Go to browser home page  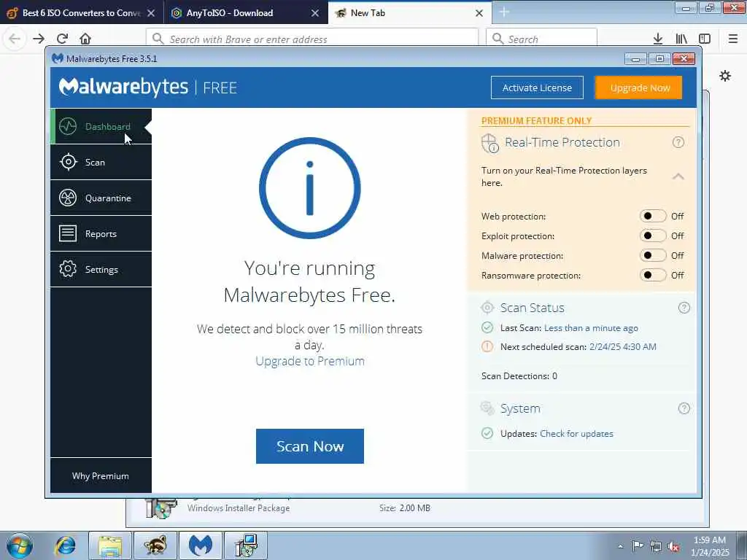click(x=85, y=39)
